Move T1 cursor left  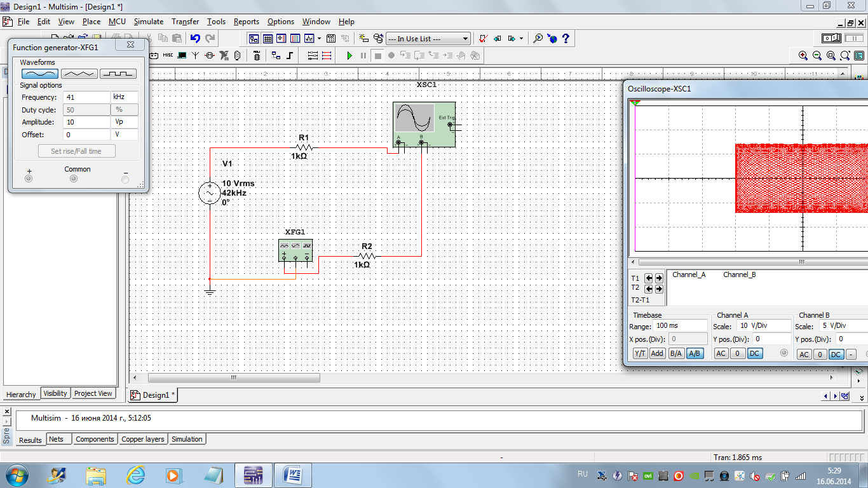[x=649, y=278]
